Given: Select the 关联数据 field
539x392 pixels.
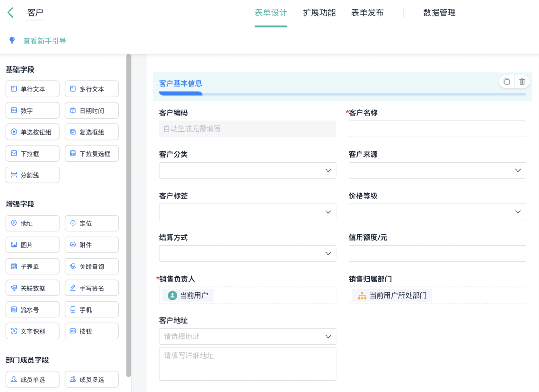Looking at the screenshot, I should coord(32,288).
